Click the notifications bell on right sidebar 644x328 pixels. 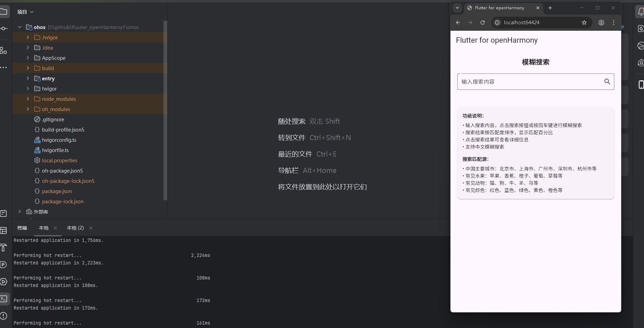point(641,11)
